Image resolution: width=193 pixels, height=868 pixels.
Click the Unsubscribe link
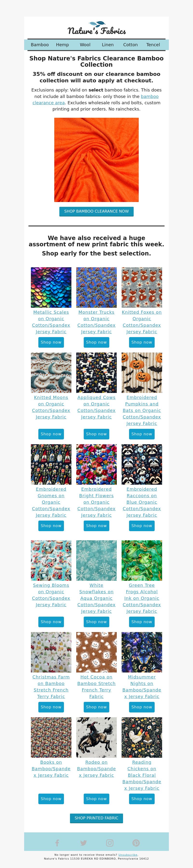128,855
